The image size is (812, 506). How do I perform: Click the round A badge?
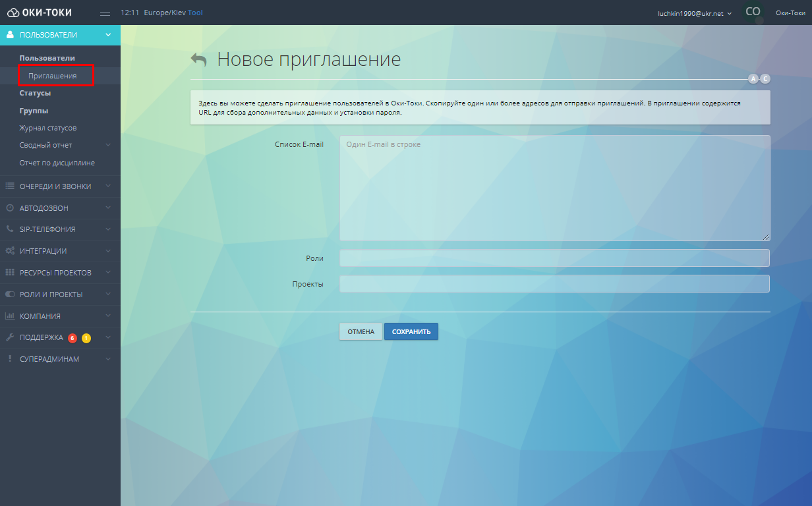[x=753, y=79]
